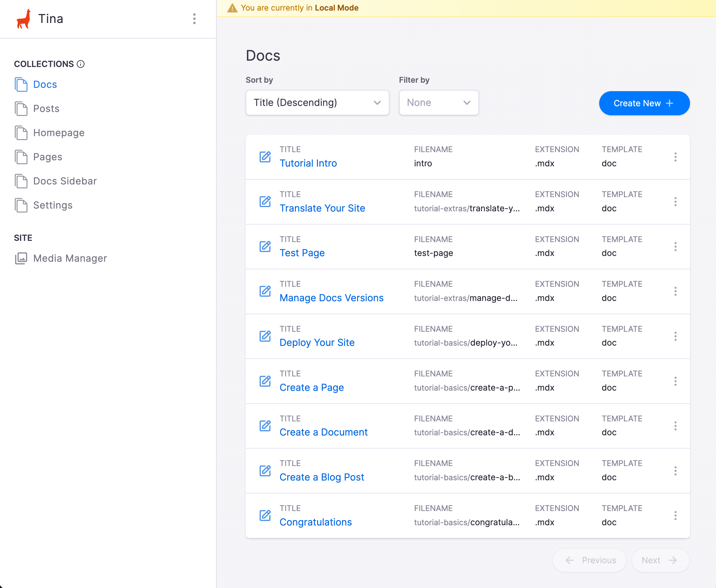The width and height of the screenshot is (716, 588).
Task: Open the Manage Docs Versions document link
Action: 331,298
